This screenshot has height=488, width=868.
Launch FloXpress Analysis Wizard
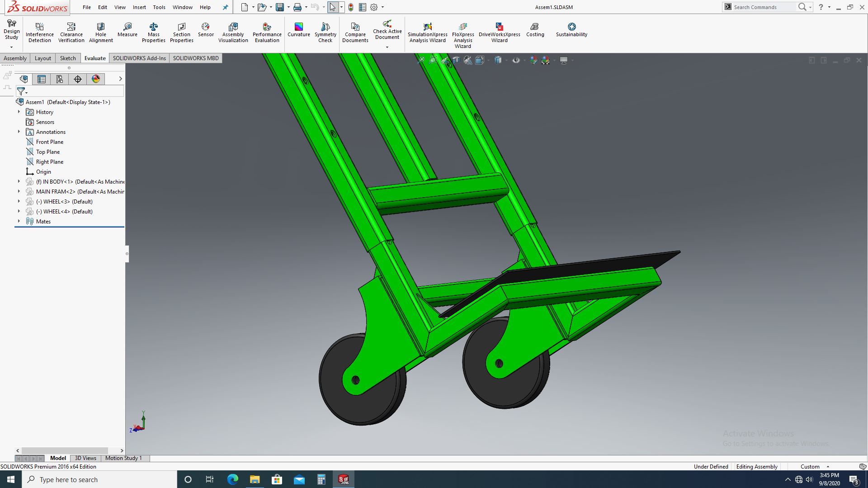(x=463, y=35)
